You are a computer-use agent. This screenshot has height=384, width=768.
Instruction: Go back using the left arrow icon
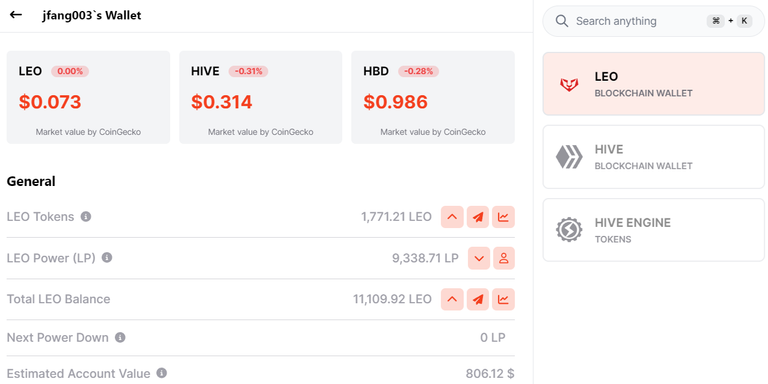[x=16, y=15]
